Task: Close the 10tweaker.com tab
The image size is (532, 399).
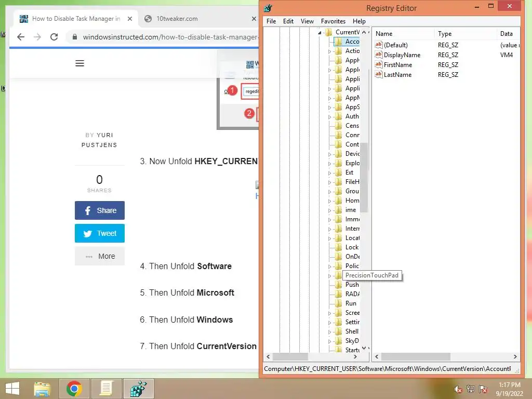Action: [x=254, y=19]
